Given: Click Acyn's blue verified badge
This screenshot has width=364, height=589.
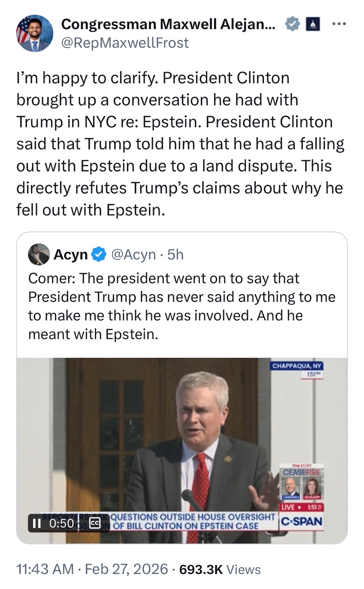Looking at the screenshot, I should pos(99,254).
